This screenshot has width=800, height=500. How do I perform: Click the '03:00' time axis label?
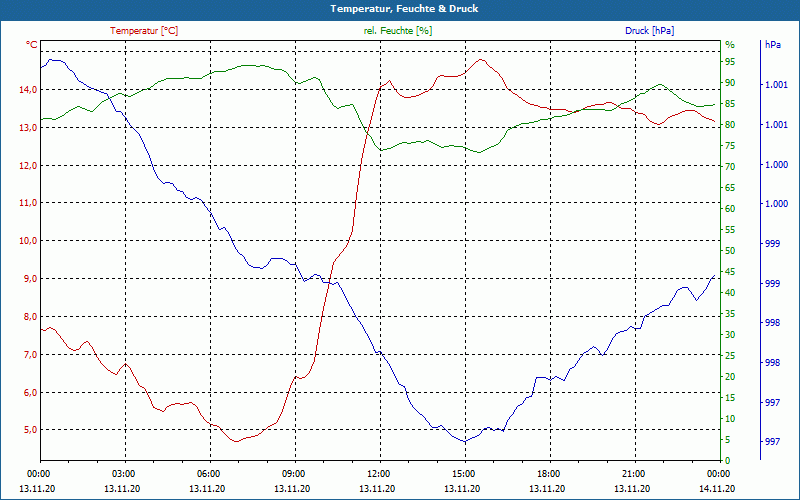(x=123, y=473)
